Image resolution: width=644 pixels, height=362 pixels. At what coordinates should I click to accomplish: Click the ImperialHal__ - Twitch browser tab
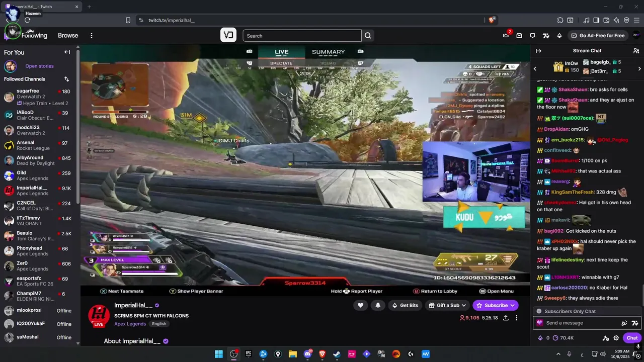[x=43, y=7]
